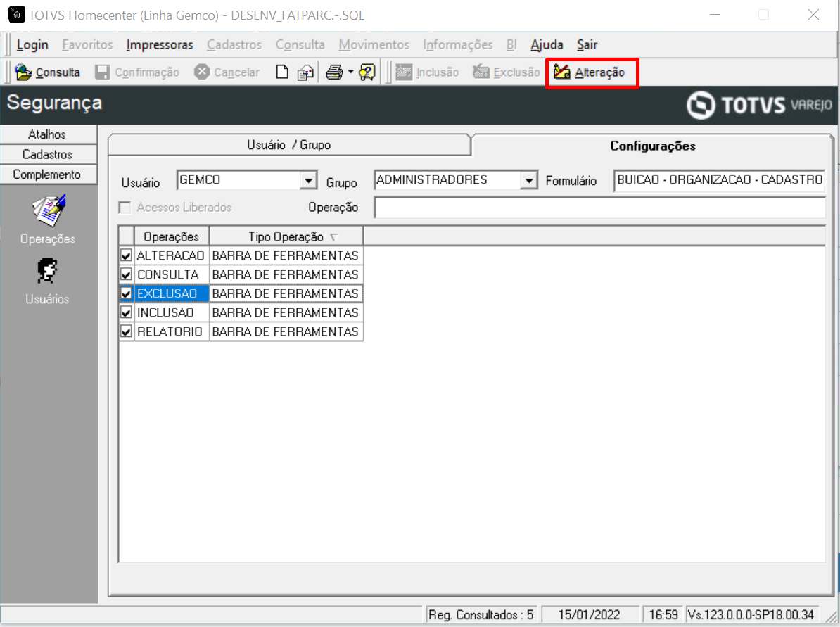Image resolution: width=840 pixels, height=627 pixels.
Task: Sort by the Tipo Operação column header
Action: 286,236
